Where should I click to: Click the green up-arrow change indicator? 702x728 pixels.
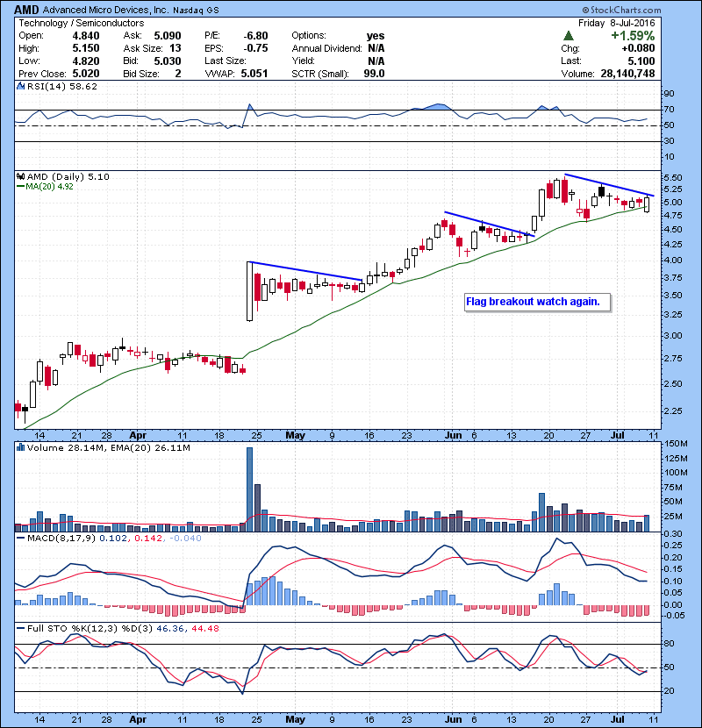click(568, 36)
